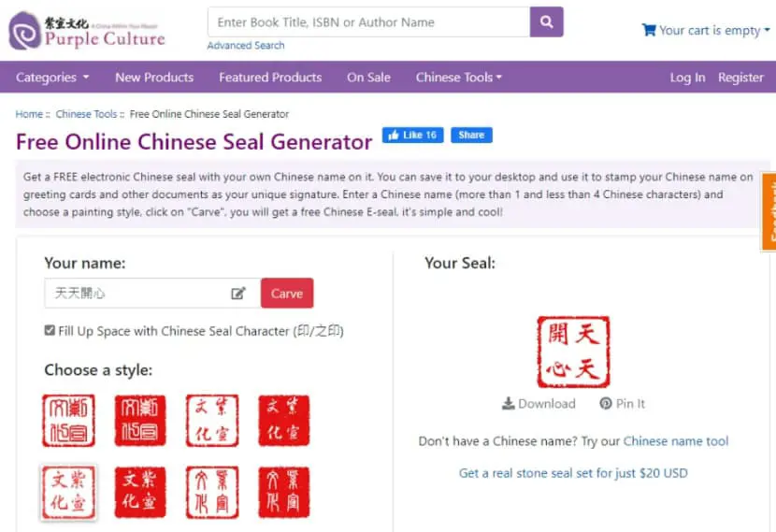Image resolution: width=776 pixels, height=532 pixels.
Task: Select the solid red seal-script style, top row
Action: (x=140, y=421)
